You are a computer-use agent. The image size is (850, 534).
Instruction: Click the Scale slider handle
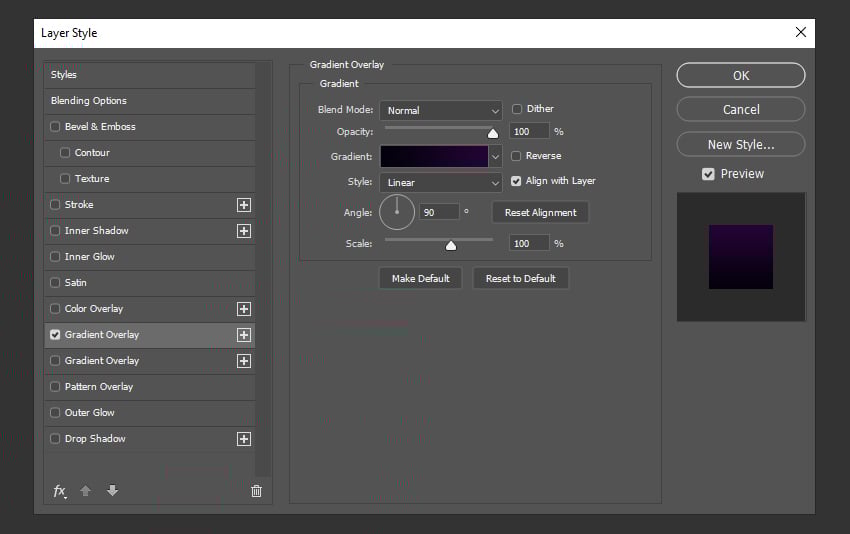pos(450,246)
